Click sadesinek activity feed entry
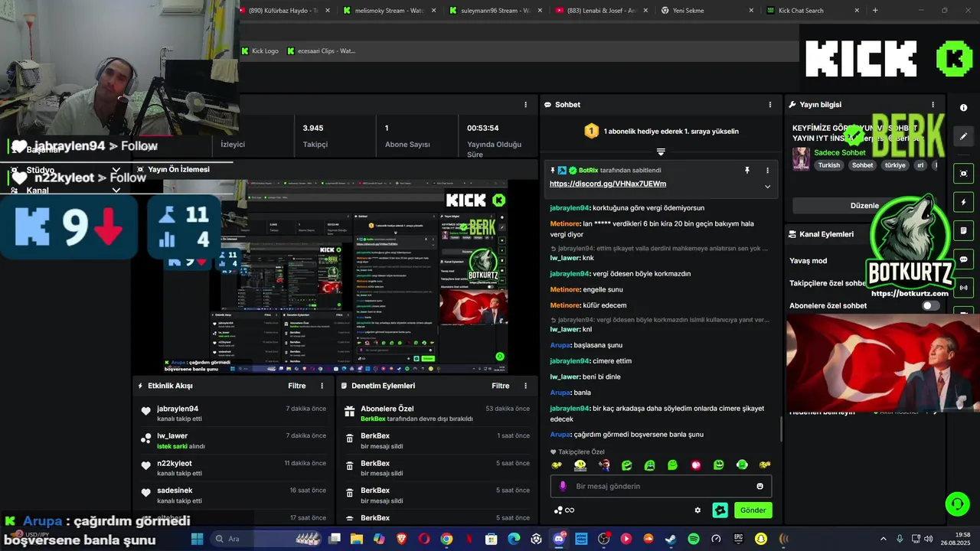980x551 pixels. click(x=234, y=495)
